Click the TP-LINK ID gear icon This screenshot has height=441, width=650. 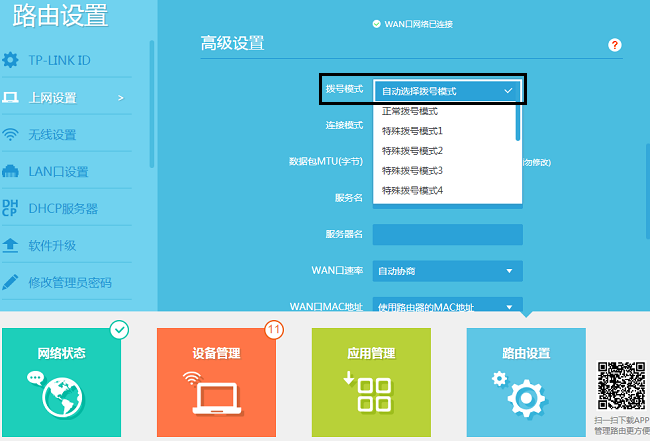(11, 61)
